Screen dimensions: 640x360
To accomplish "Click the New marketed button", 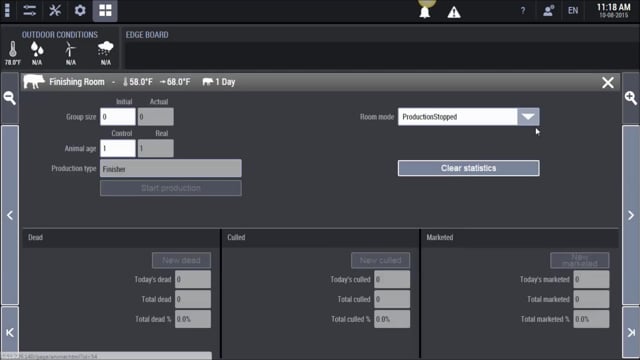I will point(580,260).
